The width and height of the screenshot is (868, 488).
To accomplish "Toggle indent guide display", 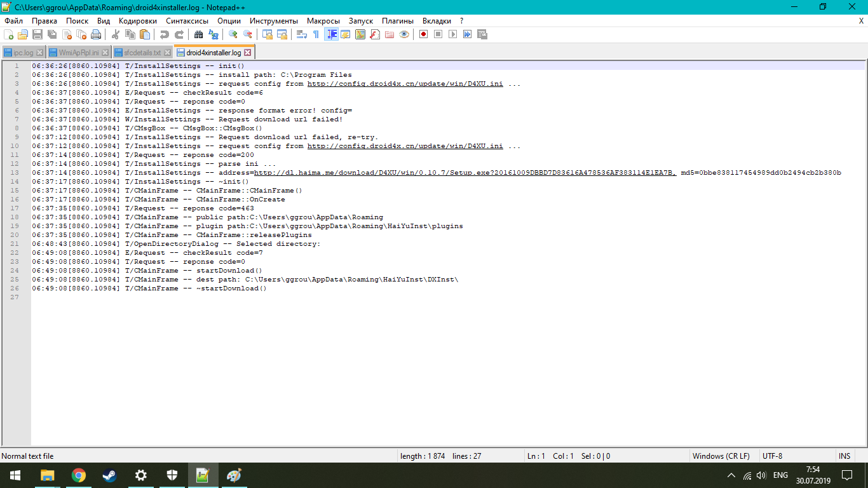I will (331, 34).
